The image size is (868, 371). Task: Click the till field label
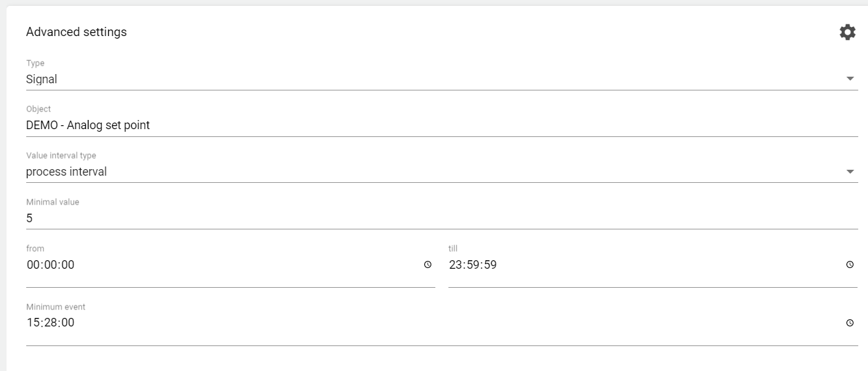[x=453, y=249]
